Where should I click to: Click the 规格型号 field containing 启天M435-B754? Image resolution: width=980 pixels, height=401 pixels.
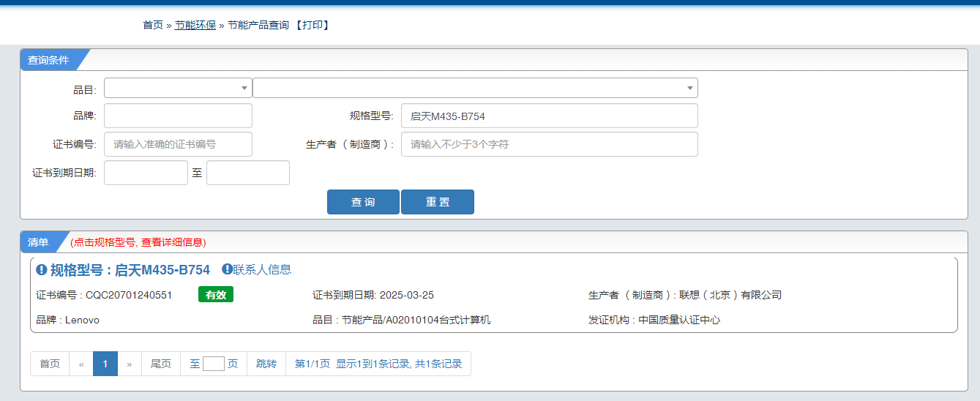(550, 116)
